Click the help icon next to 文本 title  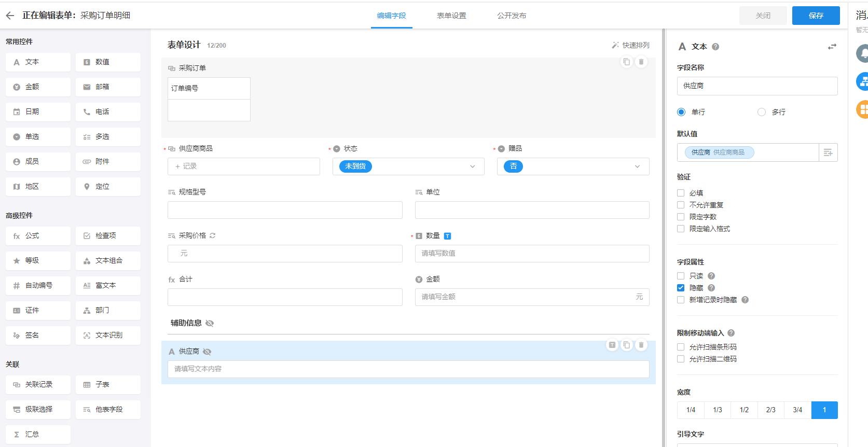715,47
